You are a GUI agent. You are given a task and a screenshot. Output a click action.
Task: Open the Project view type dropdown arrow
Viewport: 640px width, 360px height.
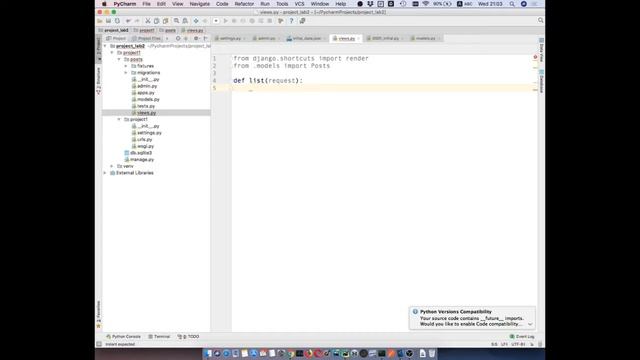click(167, 38)
